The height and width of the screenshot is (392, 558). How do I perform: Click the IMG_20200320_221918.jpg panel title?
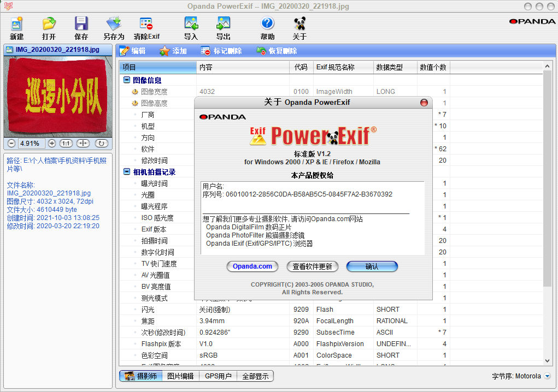click(57, 49)
